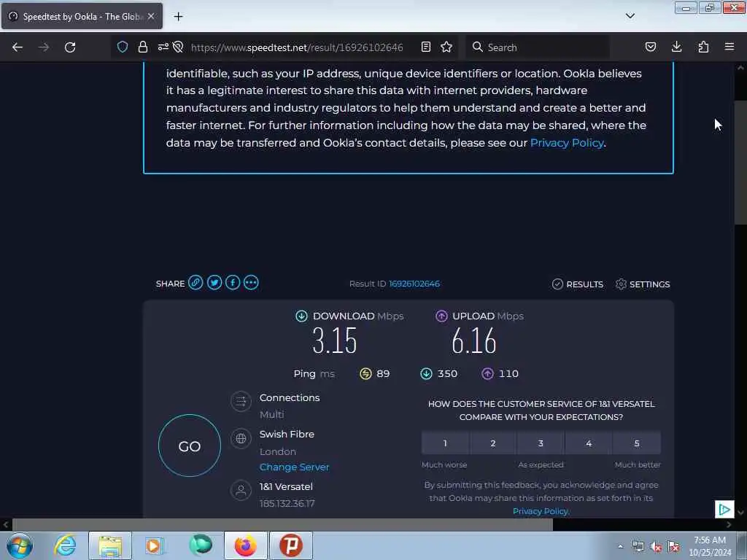Click the speedtest.net URL address field
Viewport: 747px width, 560px height.
(297, 47)
